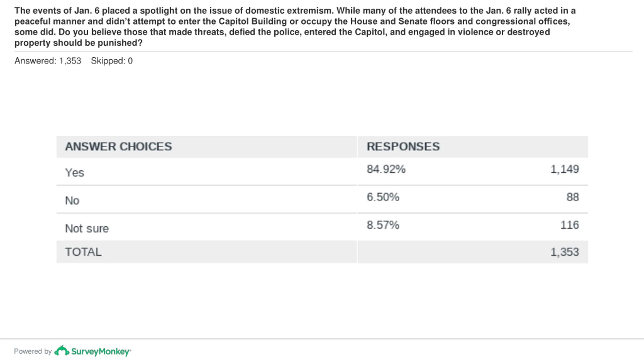
Task: Select the 84.92% response percentage
Action: click(x=386, y=169)
